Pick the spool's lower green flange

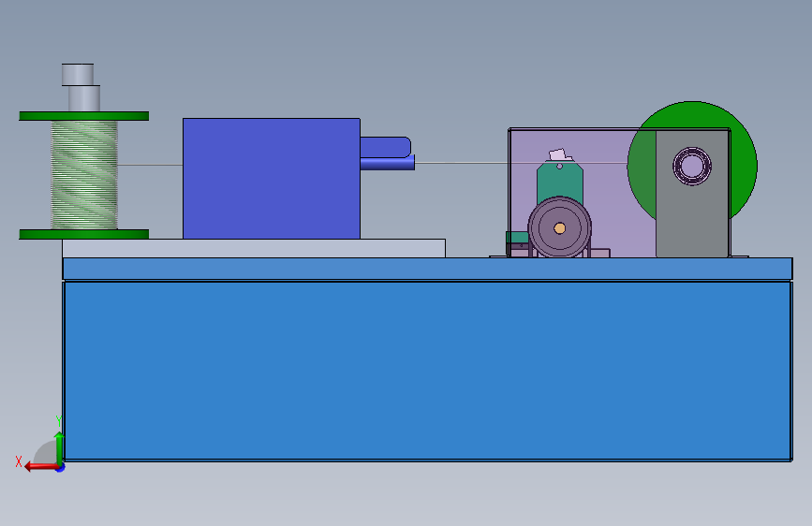click(x=84, y=235)
